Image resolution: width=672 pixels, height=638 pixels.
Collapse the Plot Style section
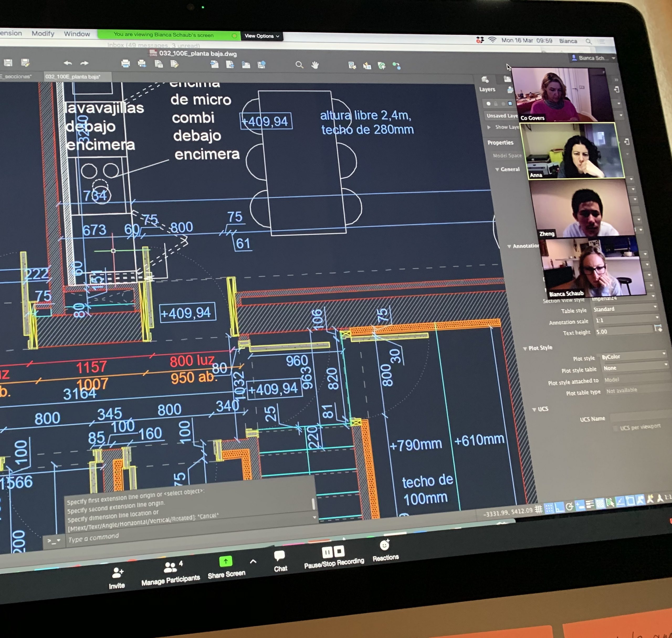coord(525,349)
